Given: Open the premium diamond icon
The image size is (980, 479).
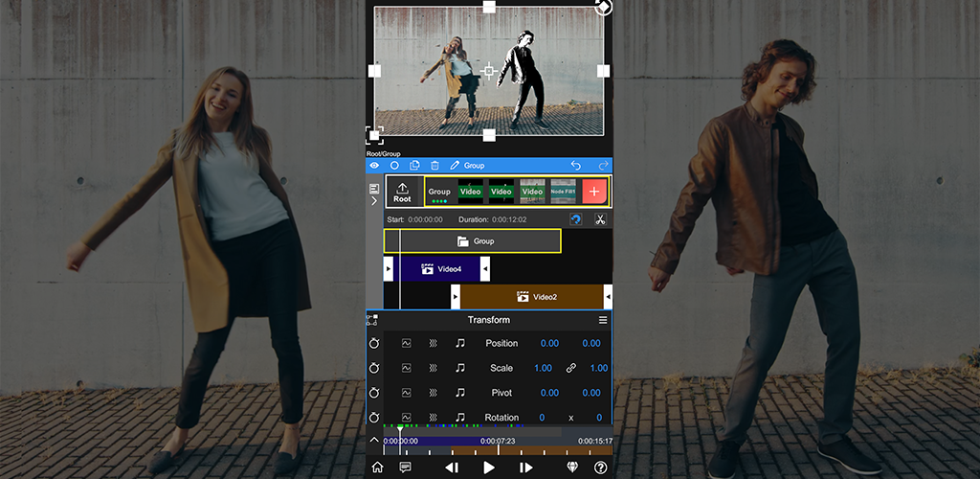Looking at the screenshot, I should 573,468.
